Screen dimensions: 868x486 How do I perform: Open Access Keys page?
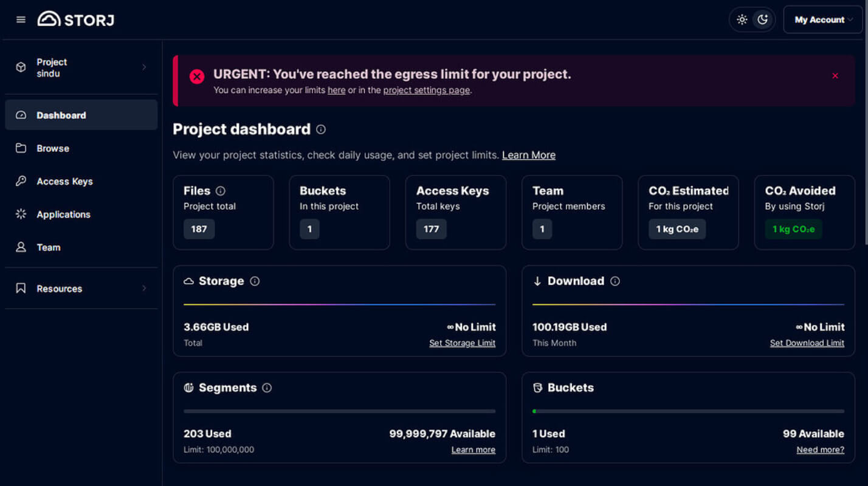coord(81,181)
